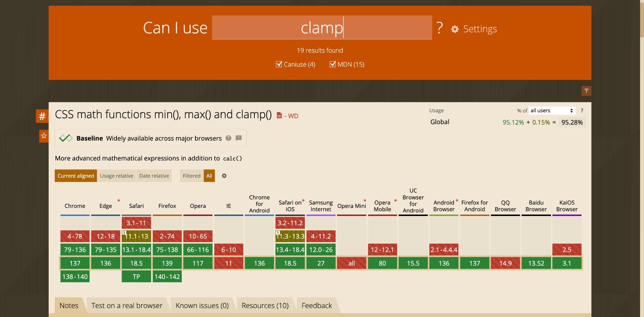Click Safari on iOS 3.2-11.2 cell

(290, 223)
